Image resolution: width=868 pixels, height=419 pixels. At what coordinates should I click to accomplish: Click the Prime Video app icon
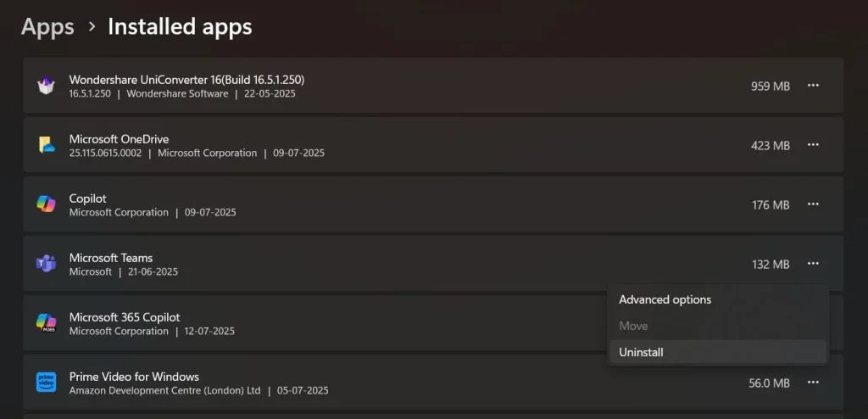click(46, 383)
